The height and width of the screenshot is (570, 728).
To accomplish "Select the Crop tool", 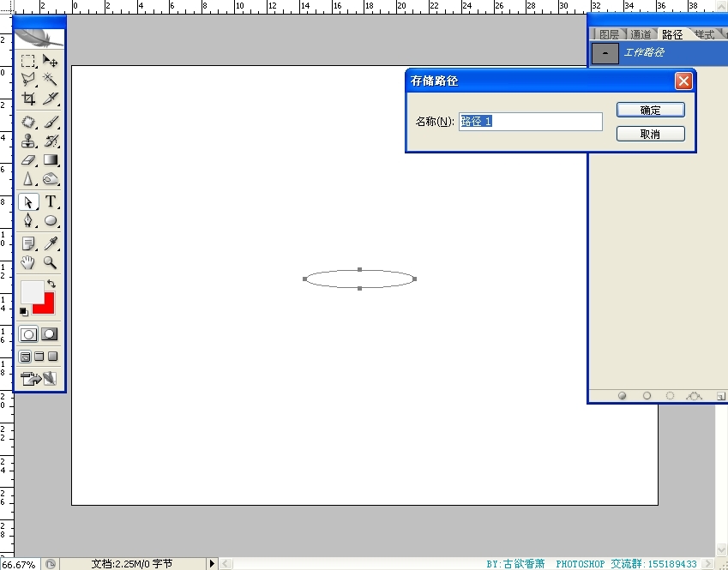I will 28,99.
